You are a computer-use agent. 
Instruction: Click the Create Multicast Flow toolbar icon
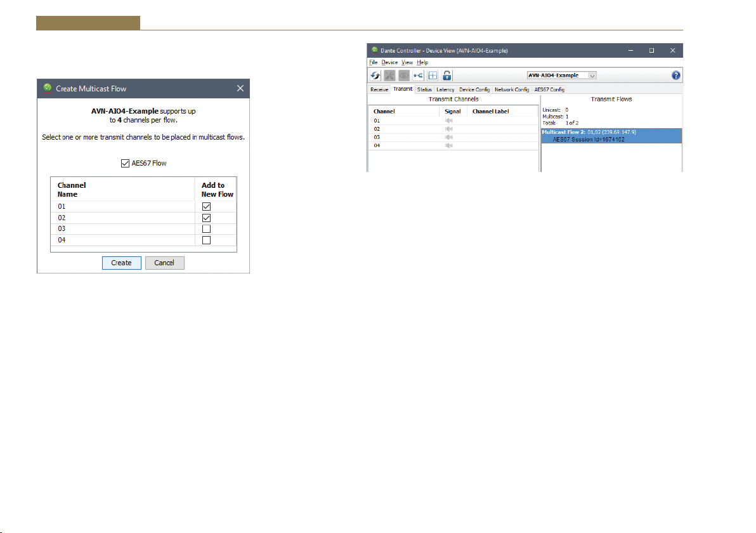point(418,76)
